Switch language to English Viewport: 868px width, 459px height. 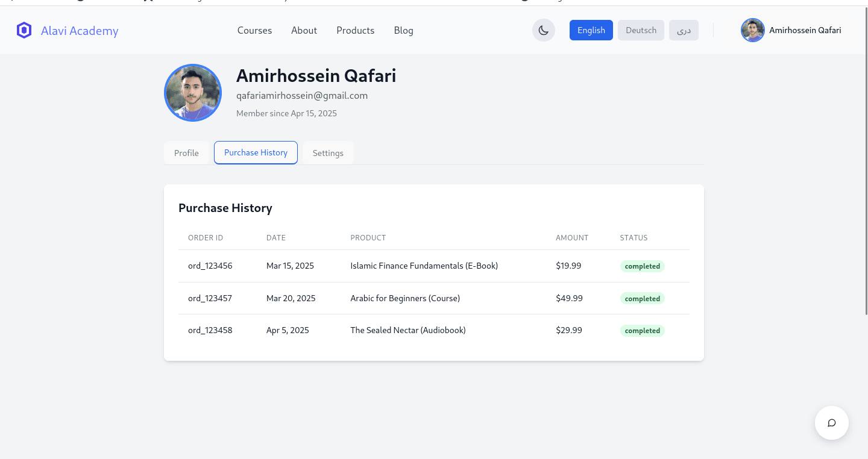coord(591,30)
